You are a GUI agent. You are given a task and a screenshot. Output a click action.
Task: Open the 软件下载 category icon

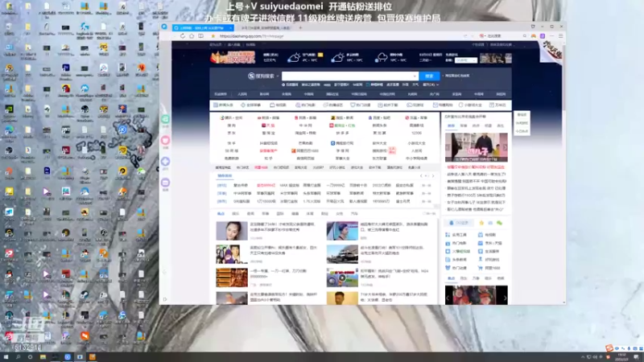click(x=380, y=105)
